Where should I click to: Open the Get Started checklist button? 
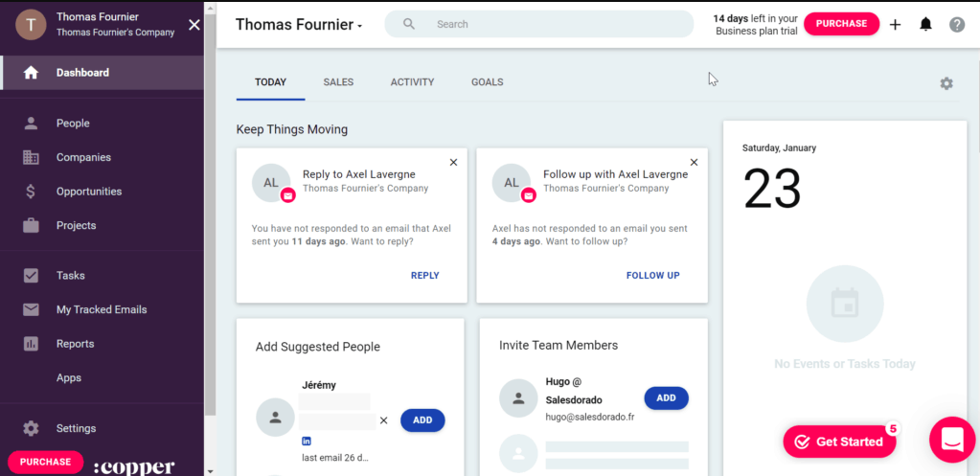[839, 442]
